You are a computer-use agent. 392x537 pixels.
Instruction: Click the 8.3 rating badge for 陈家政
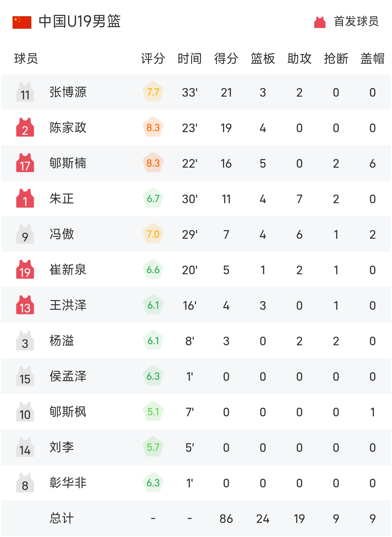click(x=153, y=128)
